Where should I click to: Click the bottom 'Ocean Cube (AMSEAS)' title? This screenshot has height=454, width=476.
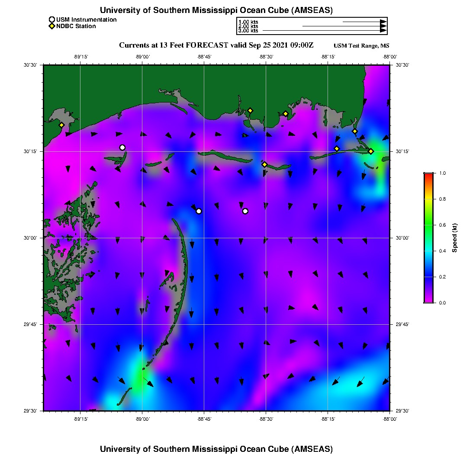[216, 448]
